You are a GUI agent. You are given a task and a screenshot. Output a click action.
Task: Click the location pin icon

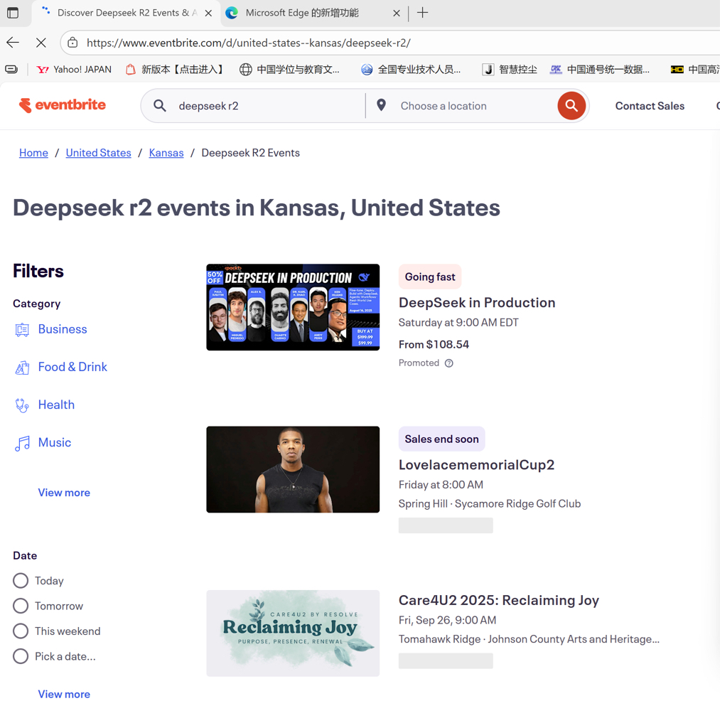[381, 105]
